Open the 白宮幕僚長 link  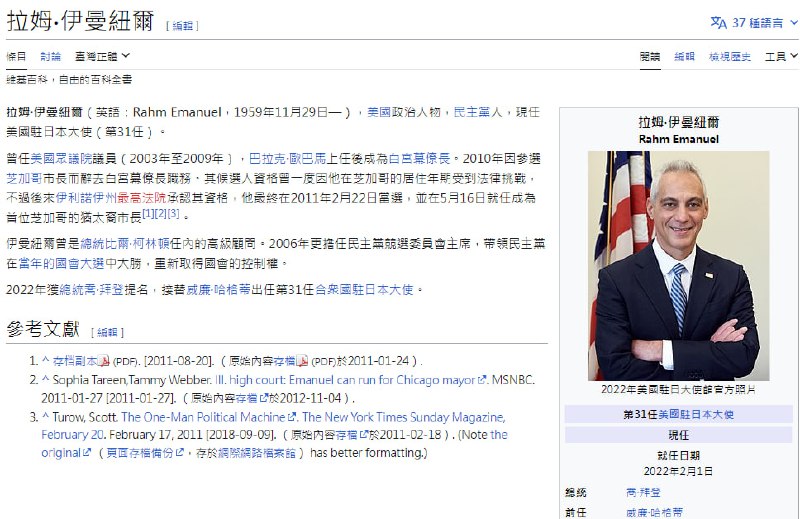coord(419,159)
